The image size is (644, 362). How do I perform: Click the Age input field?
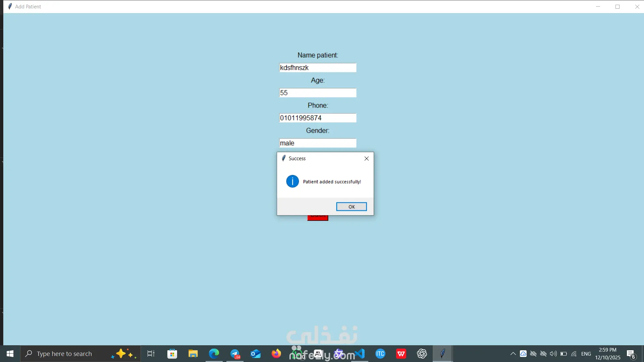click(x=317, y=93)
